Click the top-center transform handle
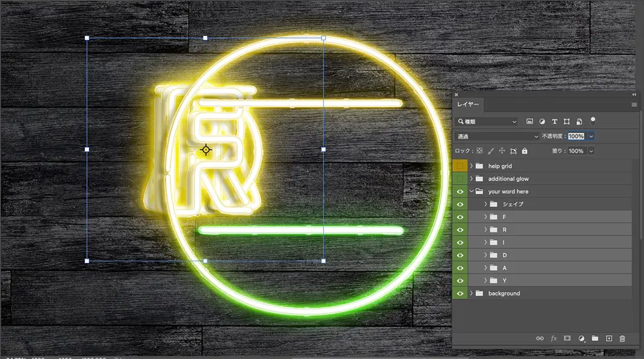 (x=205, y=38)
